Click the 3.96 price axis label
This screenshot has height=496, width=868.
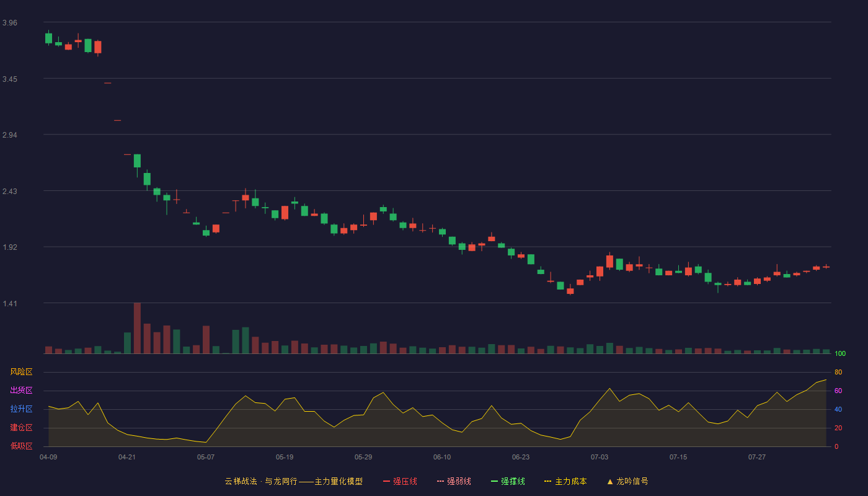click(10, 23)
